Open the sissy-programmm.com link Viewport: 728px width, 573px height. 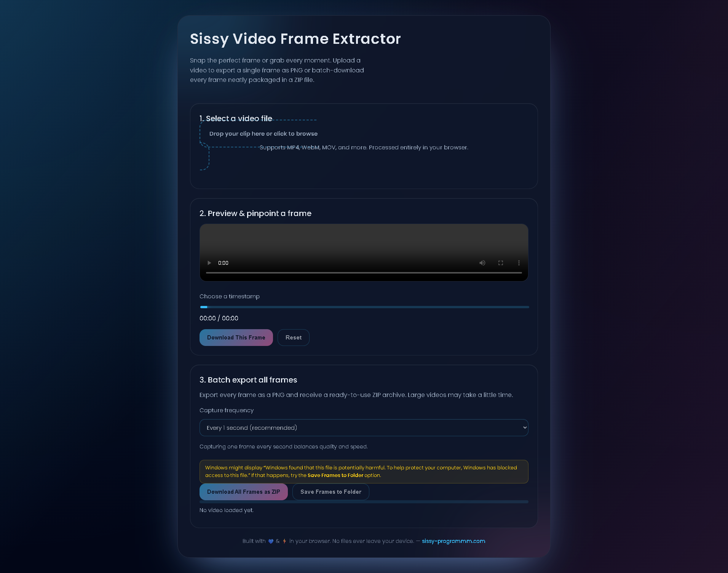[x=453, y=541]
